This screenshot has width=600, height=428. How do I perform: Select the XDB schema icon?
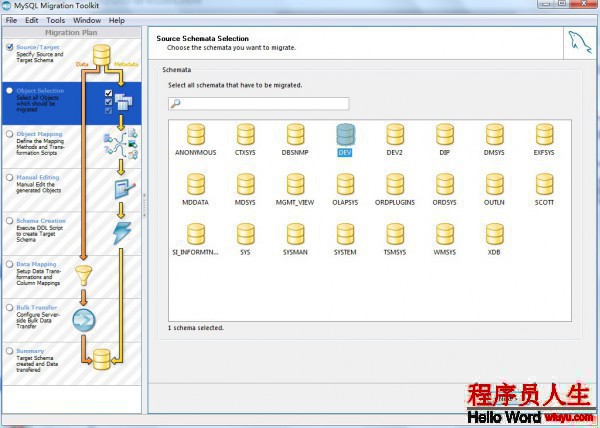point(494,234)
